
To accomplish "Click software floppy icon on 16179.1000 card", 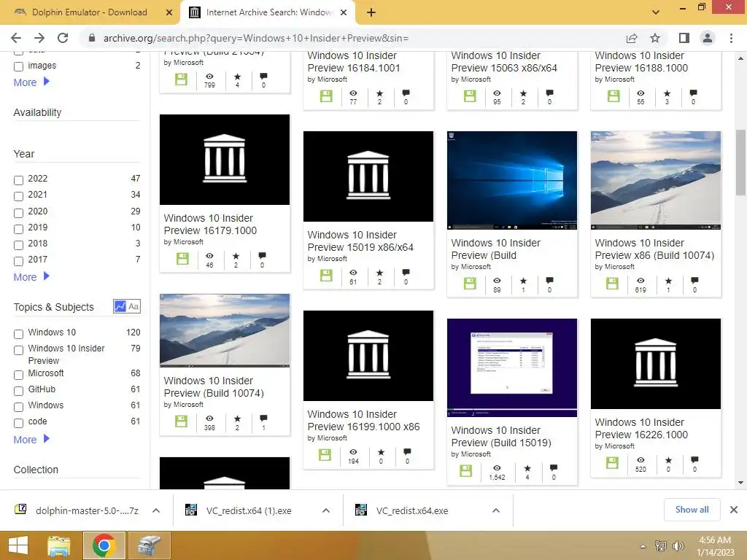I will coord(182,259).
